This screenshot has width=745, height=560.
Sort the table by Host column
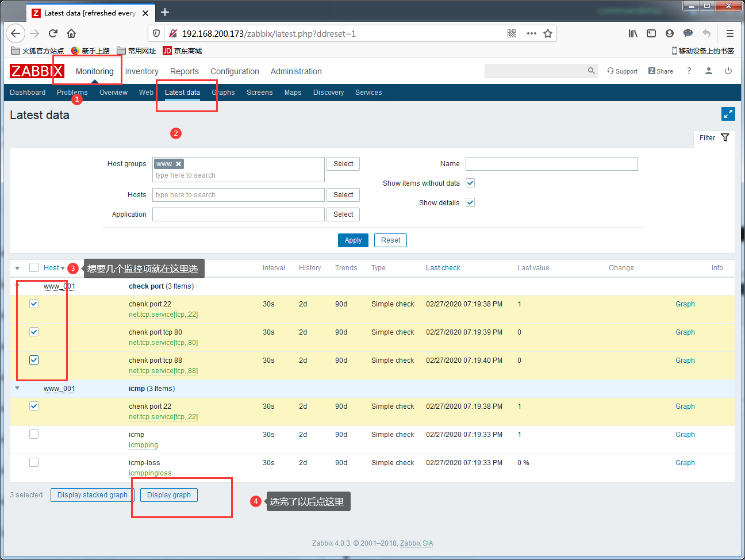click(54, 268)
